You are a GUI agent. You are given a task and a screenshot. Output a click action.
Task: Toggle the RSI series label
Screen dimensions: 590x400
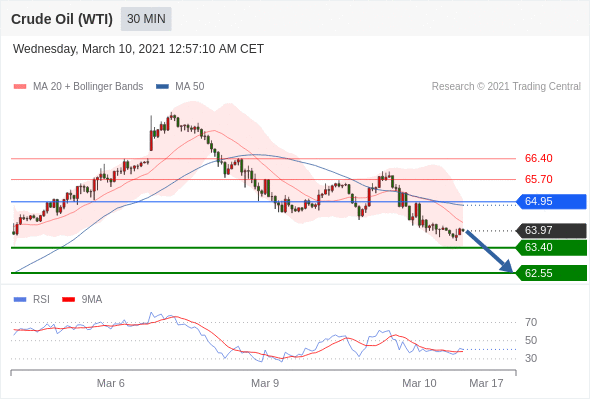(41, 300)
